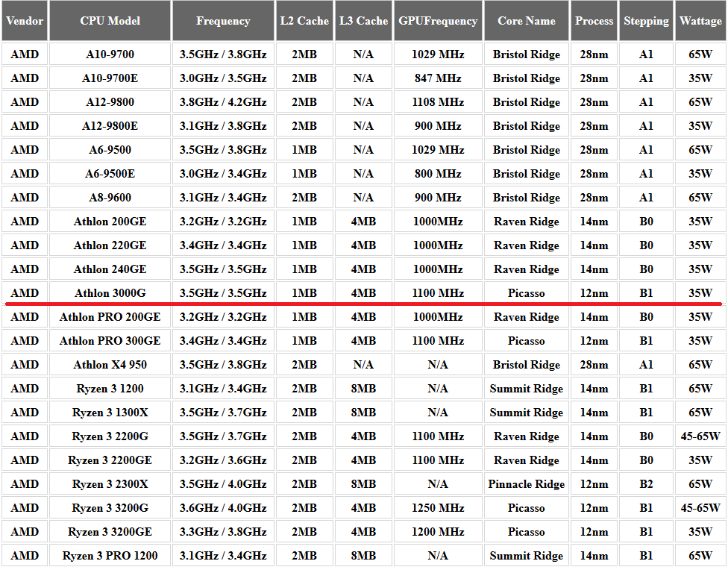Image resolution: width=728 pixels, height=567 pixels.
Task: Click the 3.8GHz / 4.2GHz frequency cell
Action: (223, 102)
